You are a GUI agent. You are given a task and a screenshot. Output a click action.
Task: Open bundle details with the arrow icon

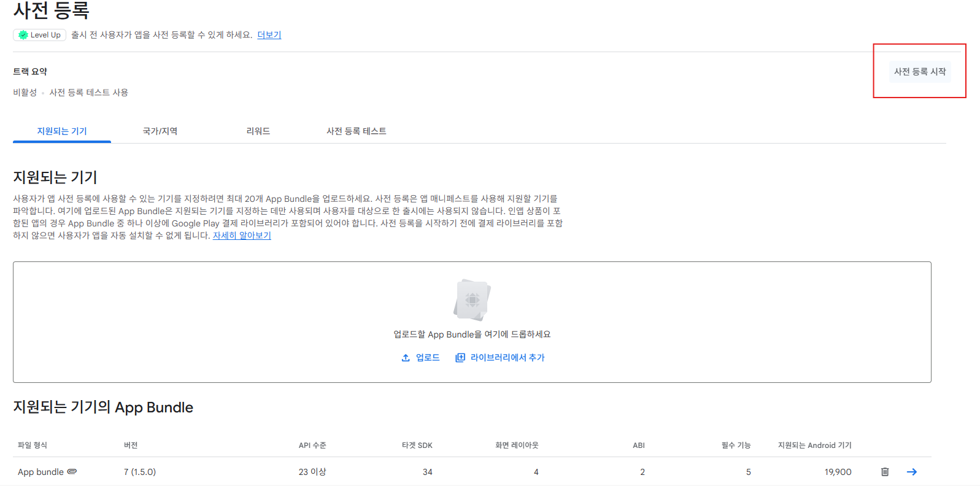(912, 472)
